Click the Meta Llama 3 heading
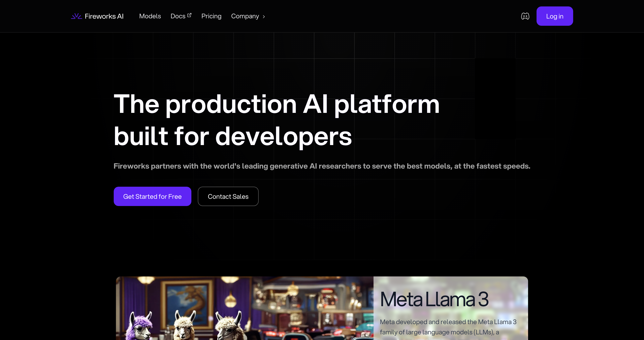 click(x=434, y=299)
